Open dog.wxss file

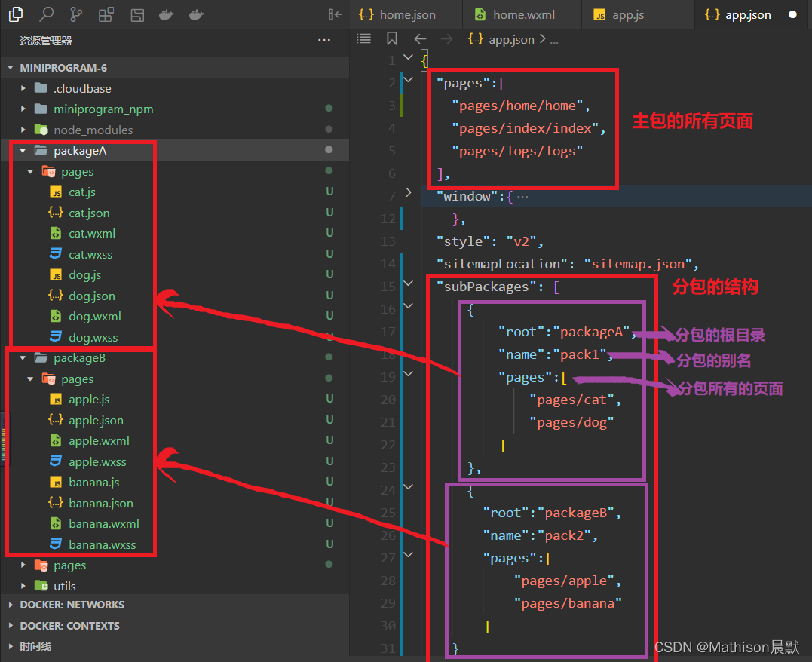tap(174, 337)
